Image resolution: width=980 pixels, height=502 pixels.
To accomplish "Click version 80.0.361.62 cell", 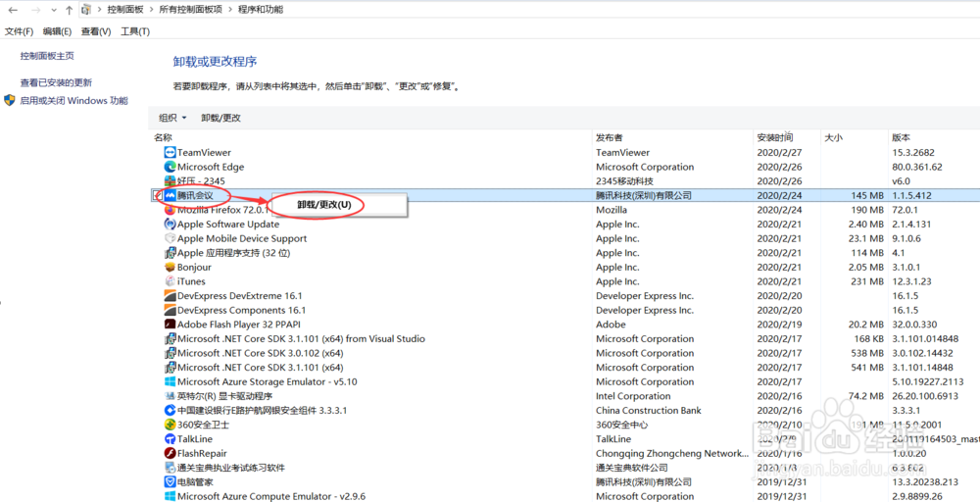I will point(917,167).
